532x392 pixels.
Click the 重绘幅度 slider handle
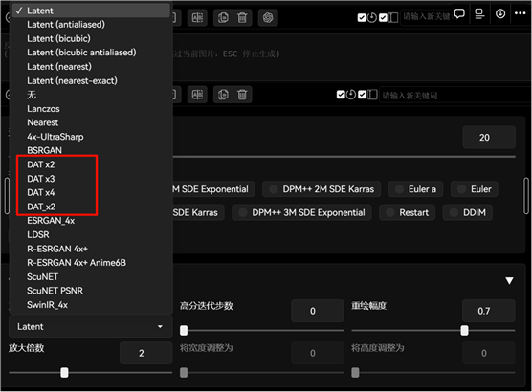pyautogui.click(x=464, y=330)
